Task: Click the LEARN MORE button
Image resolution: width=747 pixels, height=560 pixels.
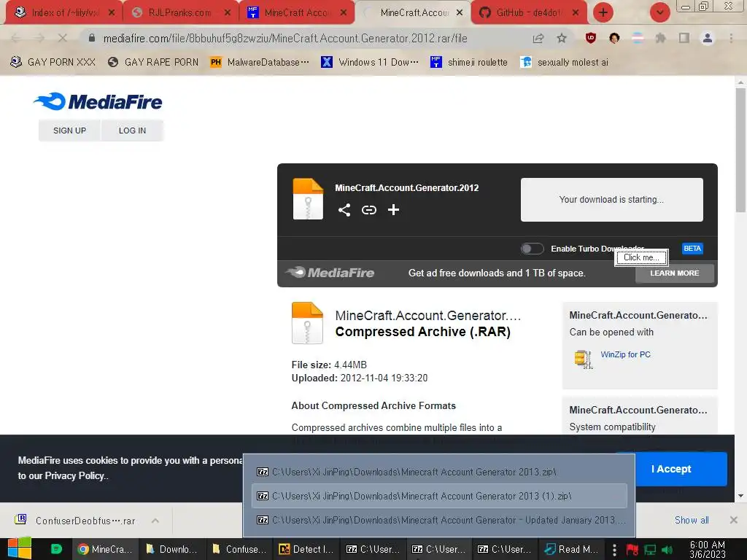Action: click(x=675, y=273)
